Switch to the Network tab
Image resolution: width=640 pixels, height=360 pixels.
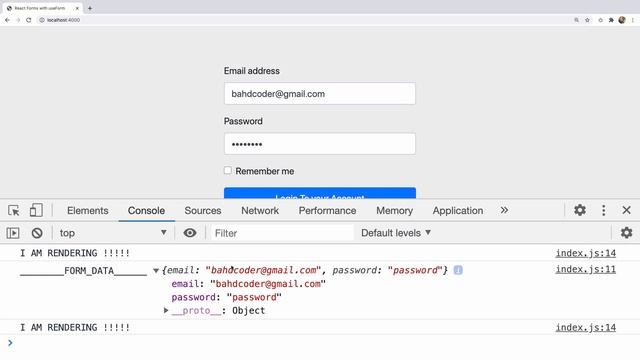[x=260, y=211]
